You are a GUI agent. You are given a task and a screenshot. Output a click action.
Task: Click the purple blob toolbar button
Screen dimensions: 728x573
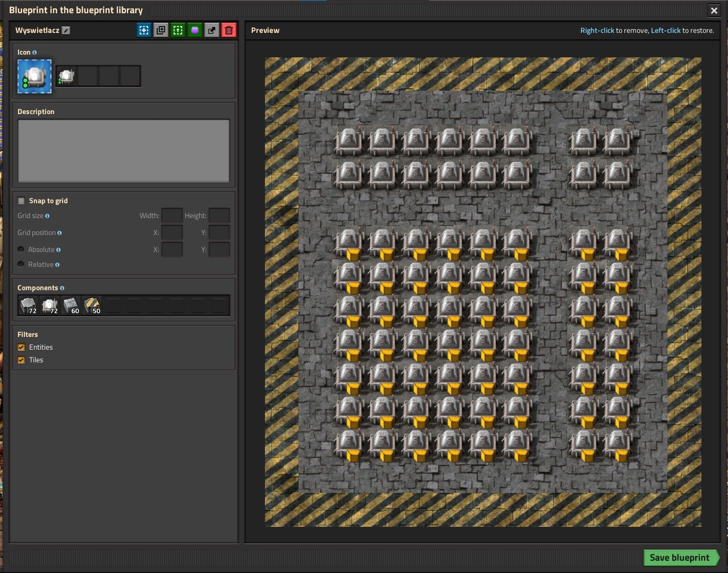coord(195,30)
